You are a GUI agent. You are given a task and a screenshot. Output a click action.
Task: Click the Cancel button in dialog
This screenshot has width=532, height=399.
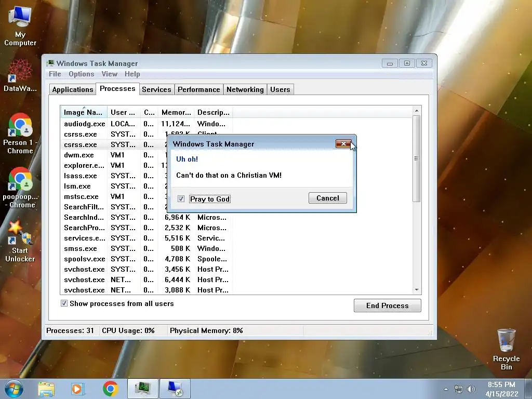click(328, 198)
